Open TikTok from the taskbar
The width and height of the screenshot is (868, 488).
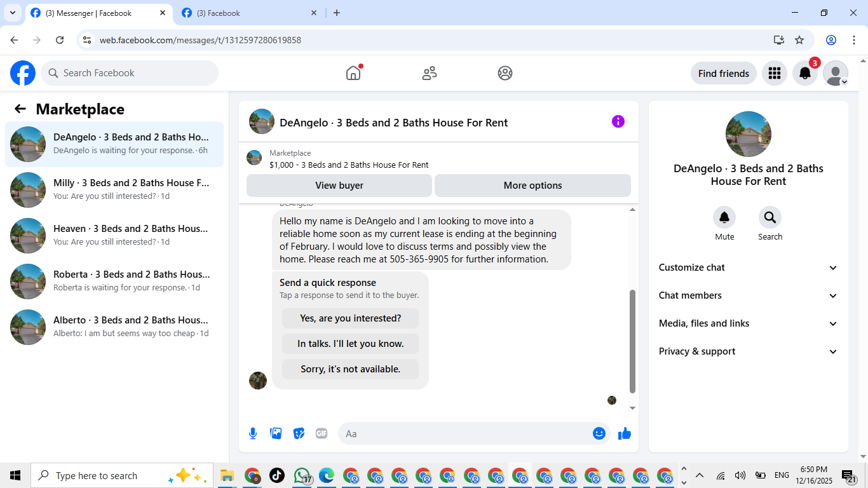click(277, 475)
